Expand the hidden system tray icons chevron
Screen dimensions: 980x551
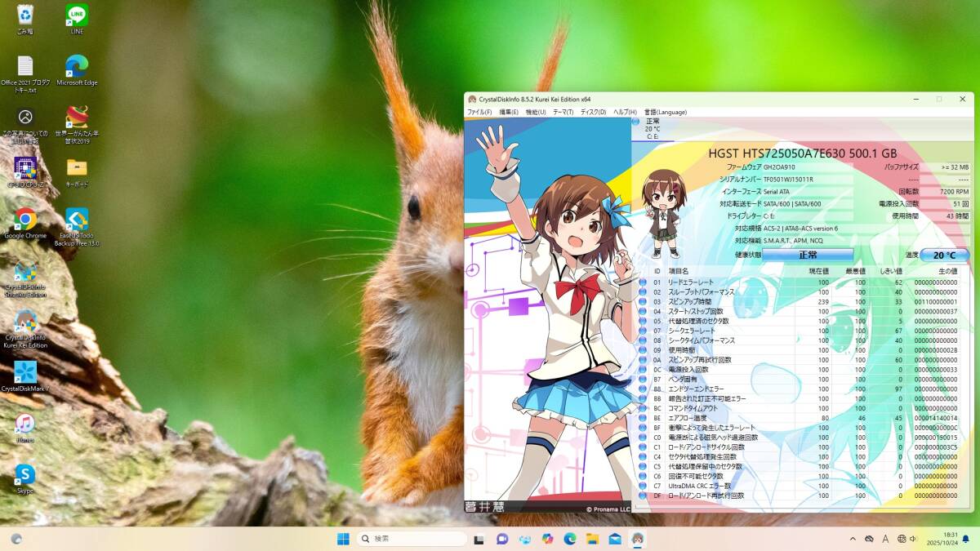click(x=853, y=539)
